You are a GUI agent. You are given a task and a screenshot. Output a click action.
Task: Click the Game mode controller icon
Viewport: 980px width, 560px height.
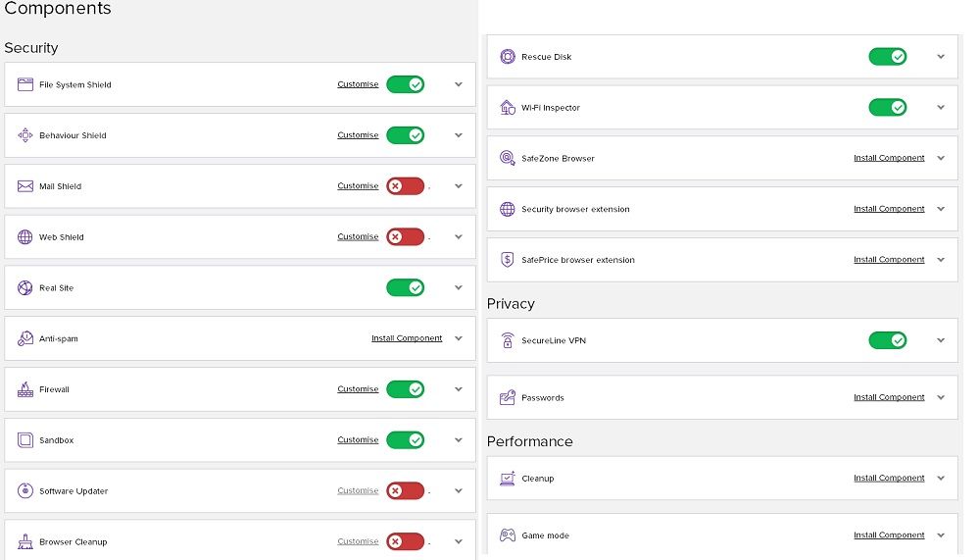pos(508,535)
